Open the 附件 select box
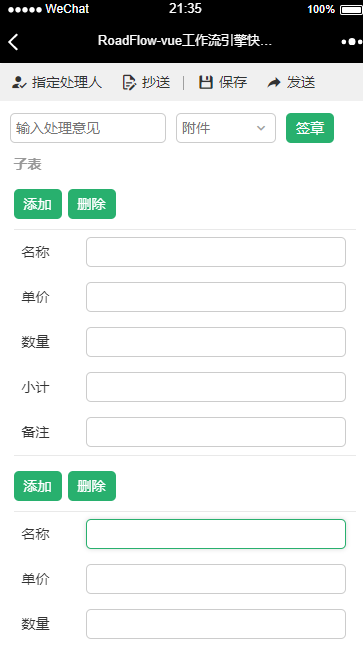 pyautogui.click(x=226, y=128)
